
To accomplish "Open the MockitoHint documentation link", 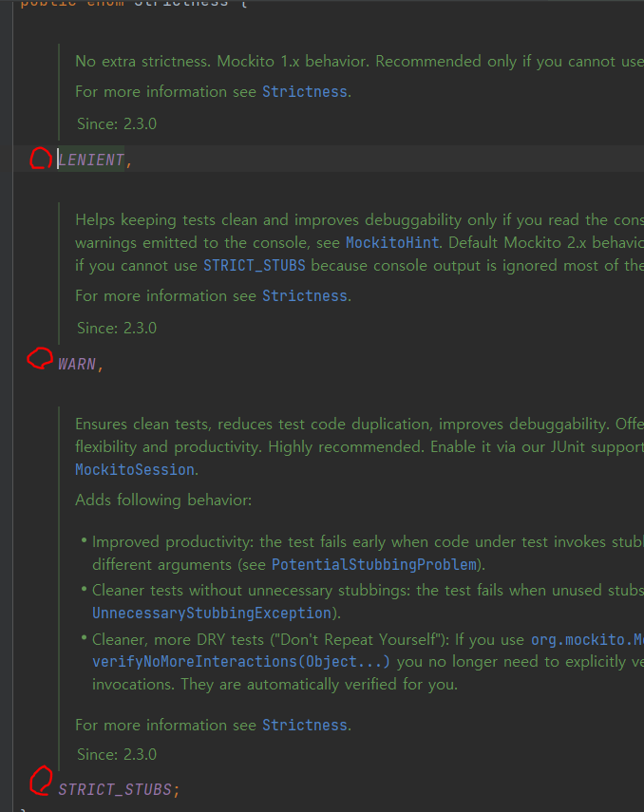I will [392, 242].
